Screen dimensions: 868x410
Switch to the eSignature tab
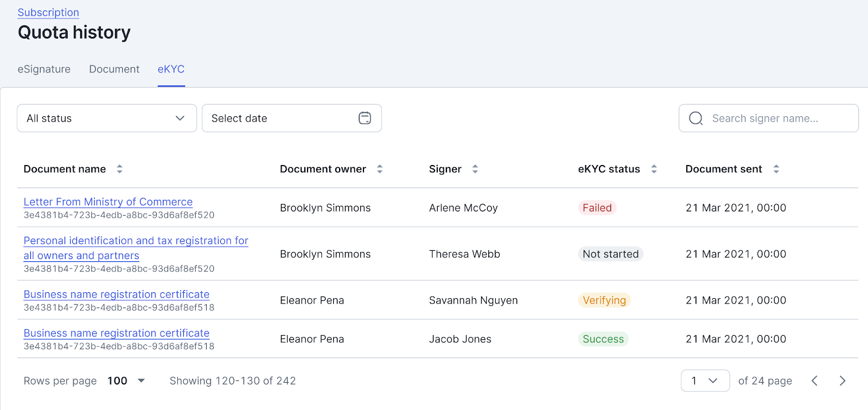[x=44, y=69]
